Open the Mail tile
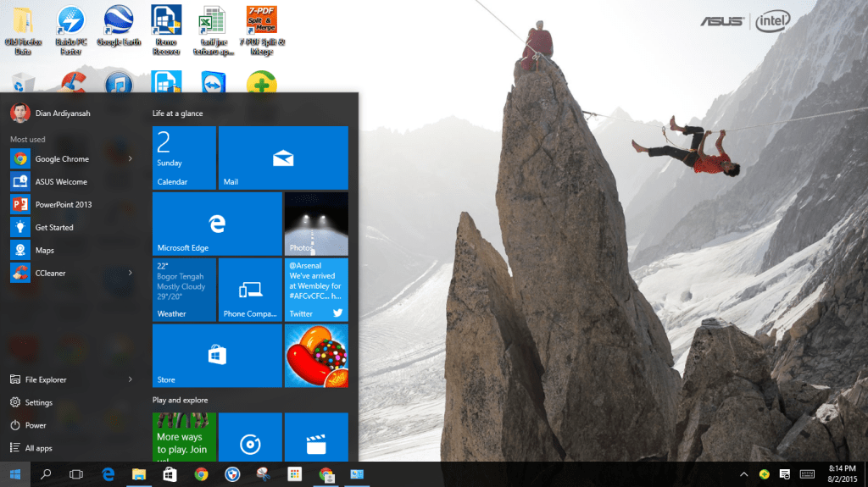Viewport: 868px width, 487px height. (x=283, y=158)
